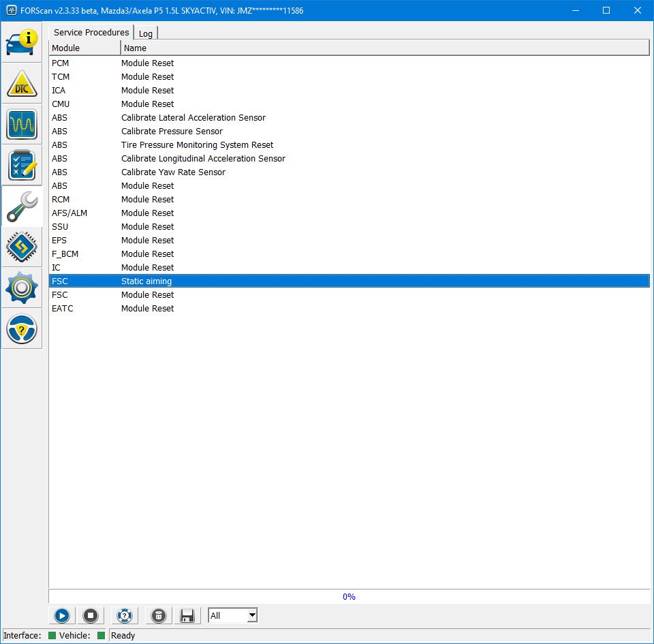Save the log with floppy icon
654x644 pixels.
[187, 615]
